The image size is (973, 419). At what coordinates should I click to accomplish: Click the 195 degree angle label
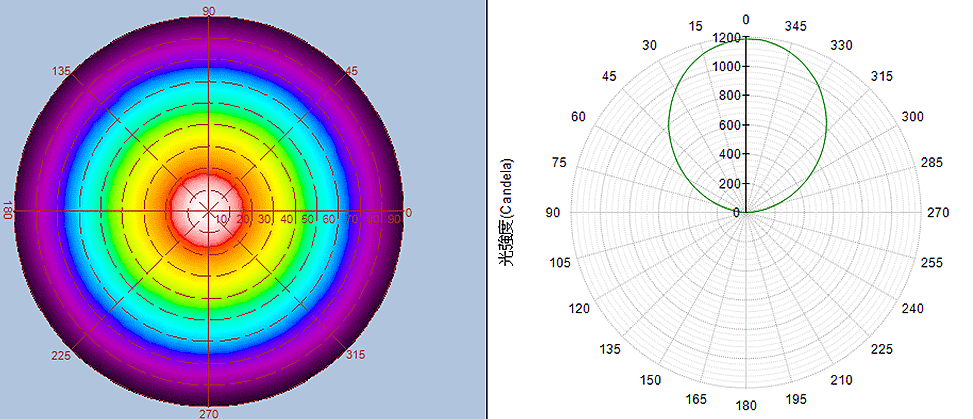click(x=795, y=400)
